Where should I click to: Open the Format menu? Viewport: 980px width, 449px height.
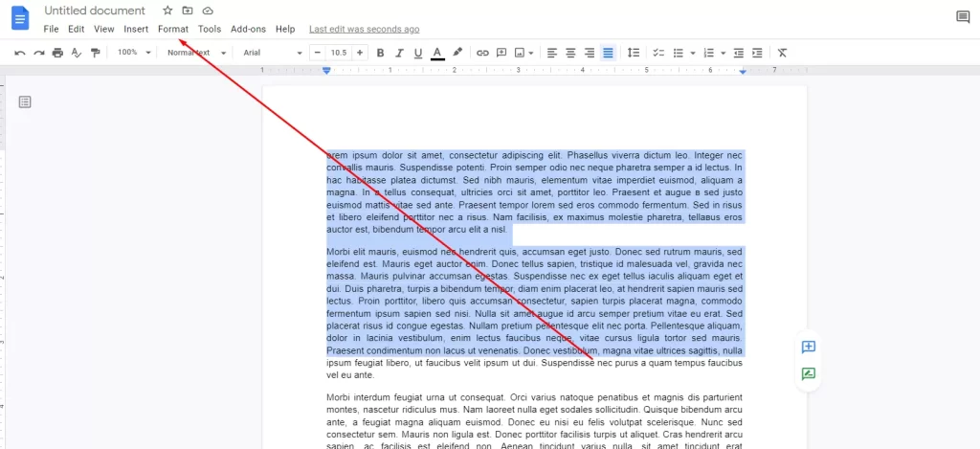coord(173,29)
